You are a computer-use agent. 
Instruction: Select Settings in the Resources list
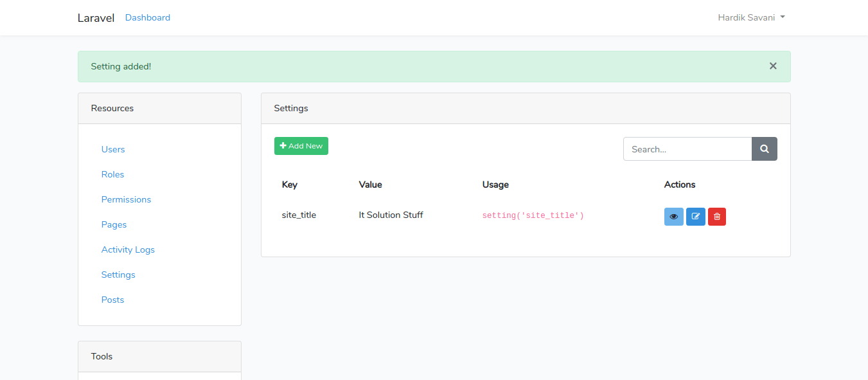coord(118,275)
